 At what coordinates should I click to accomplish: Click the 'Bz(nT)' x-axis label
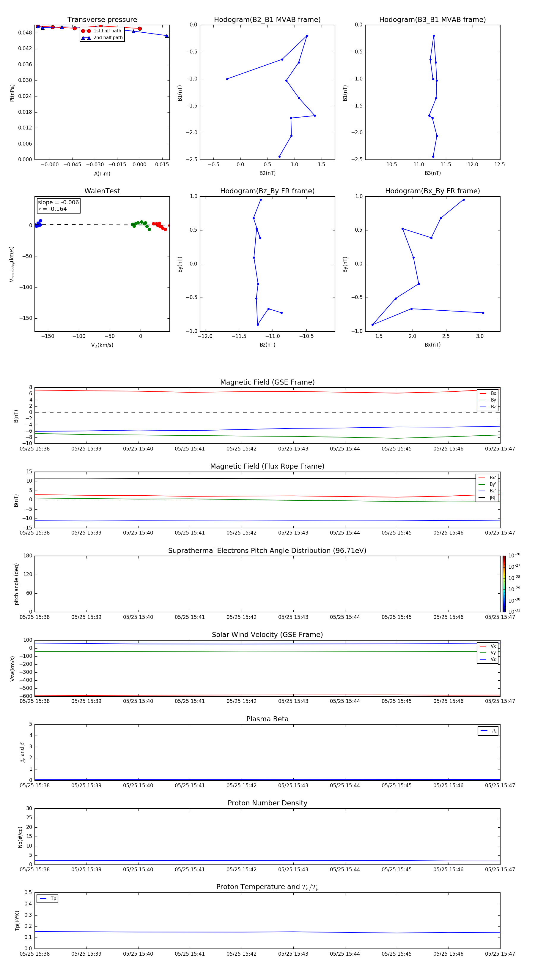pyautogui.click(x=267, y=345)
